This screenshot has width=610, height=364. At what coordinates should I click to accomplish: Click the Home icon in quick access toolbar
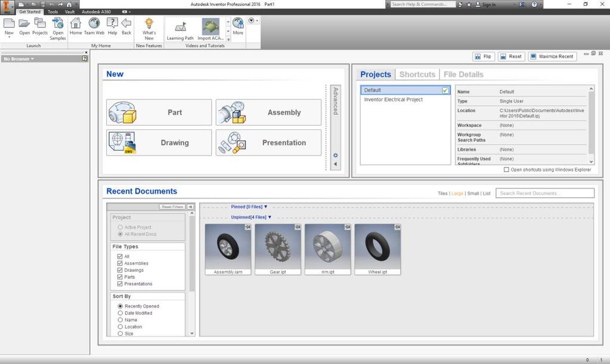(x=69, y=4)
